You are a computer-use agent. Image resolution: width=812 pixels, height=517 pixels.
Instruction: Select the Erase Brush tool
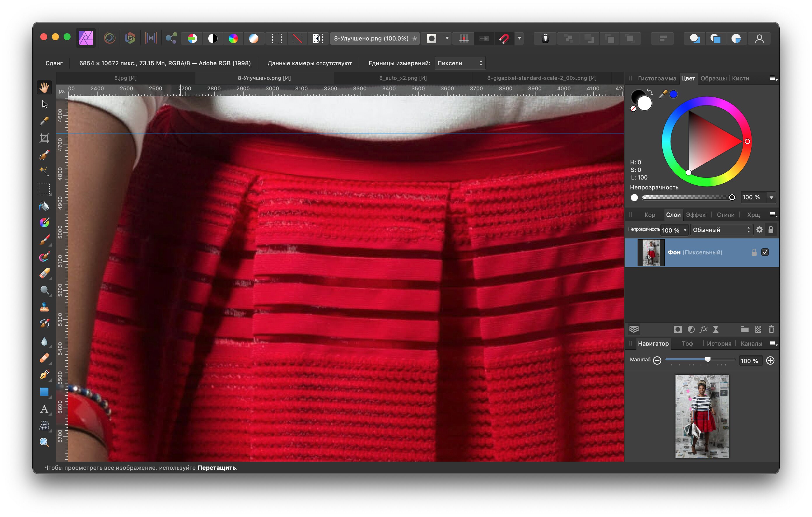44,273
